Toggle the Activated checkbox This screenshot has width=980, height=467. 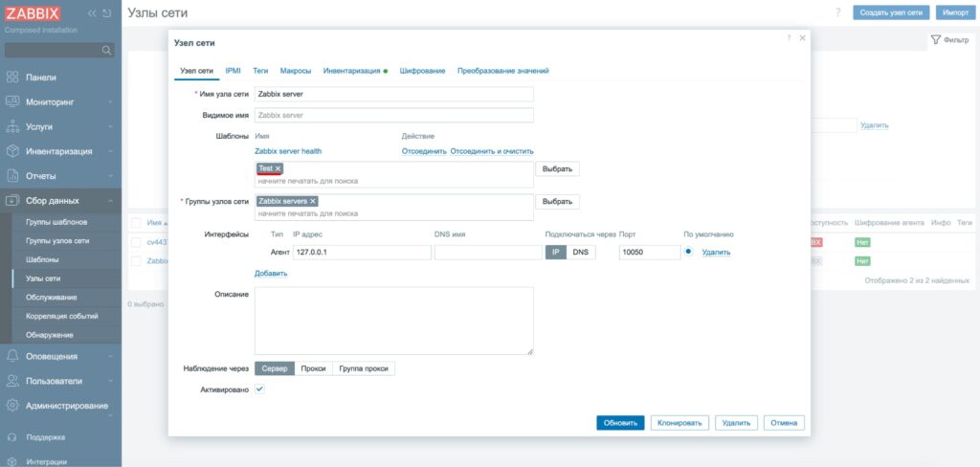(x=260, y=389)
